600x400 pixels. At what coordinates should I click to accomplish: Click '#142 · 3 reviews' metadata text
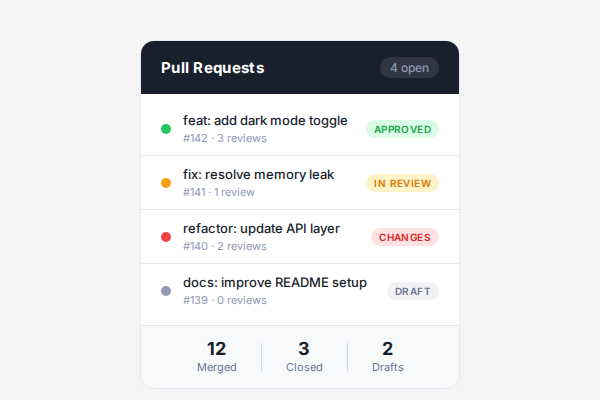click(224, 138)
